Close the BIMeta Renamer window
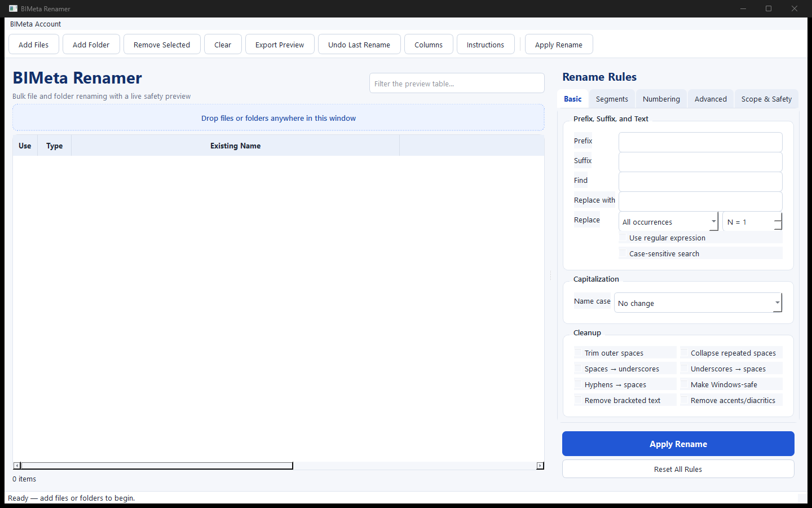This screenshot has height=508, width=812. click(795, 8)
